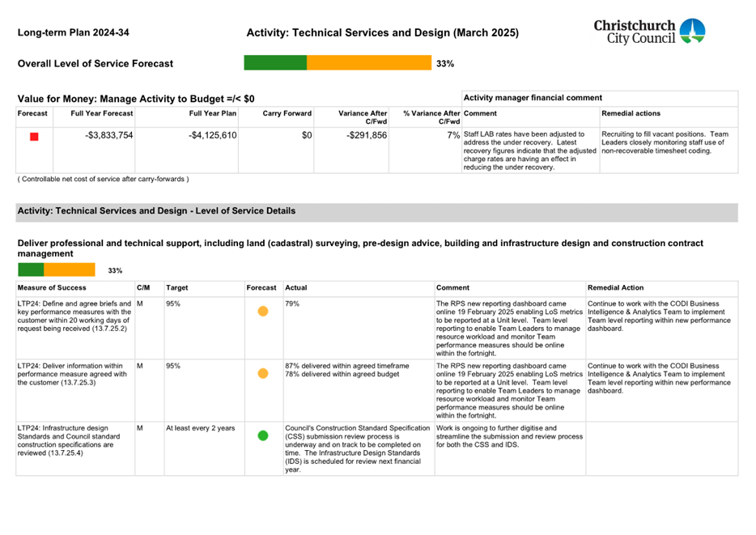Click the 79% actual value
Image resolution: width=756 pixels, height=535 pixels.
coord(292,304)
